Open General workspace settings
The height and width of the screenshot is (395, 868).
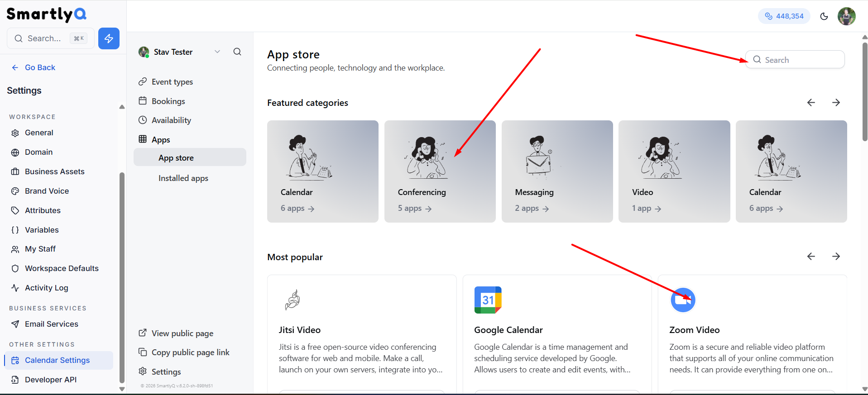(x=39, y=133)
